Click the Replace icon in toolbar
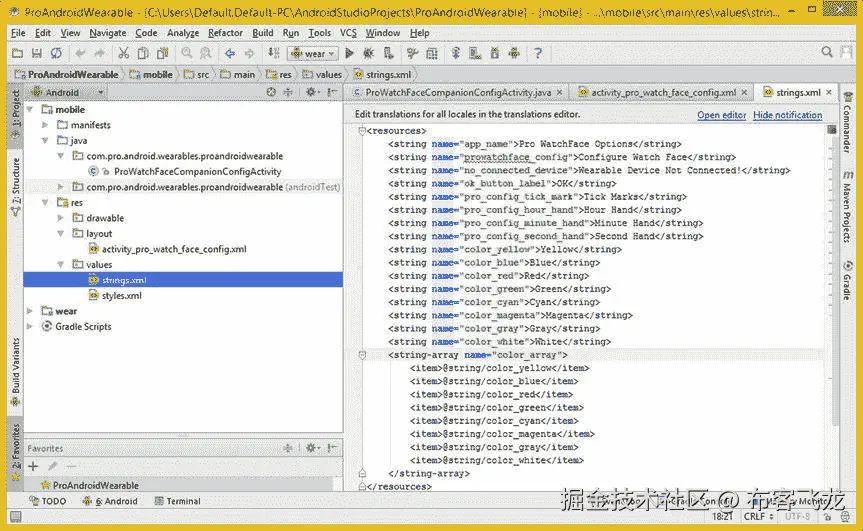 pyautogui.click(x=206, y=53)
